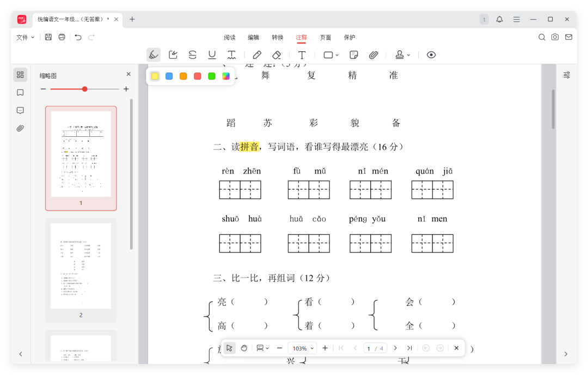The height and width of the screenshot is (375, 588).
Task: Show the attachments sidebar panel
Action: coord(20,129)
